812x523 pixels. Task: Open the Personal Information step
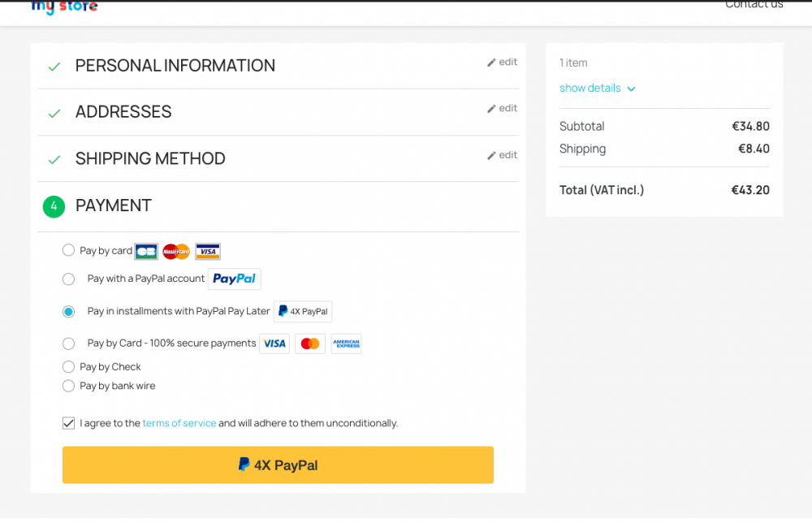[175, 66]
